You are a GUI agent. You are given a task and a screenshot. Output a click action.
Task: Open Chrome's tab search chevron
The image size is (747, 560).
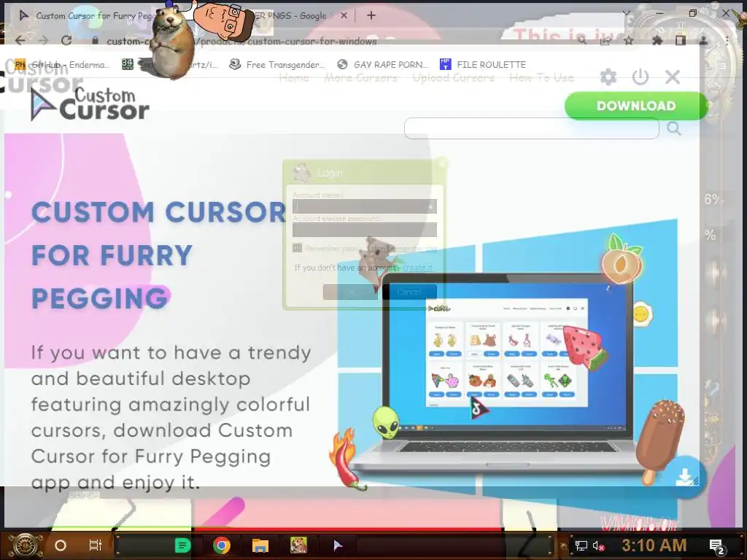[627, 14]
